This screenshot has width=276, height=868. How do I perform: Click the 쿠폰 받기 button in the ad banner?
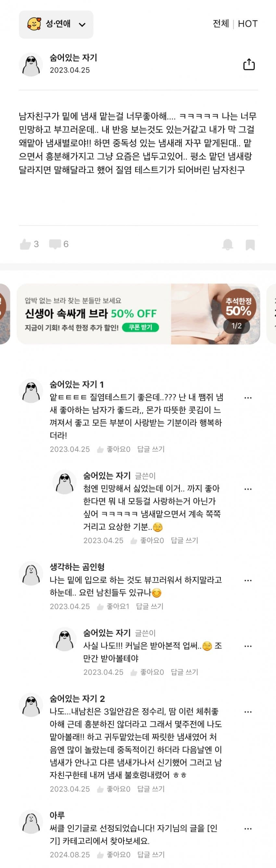140,327
